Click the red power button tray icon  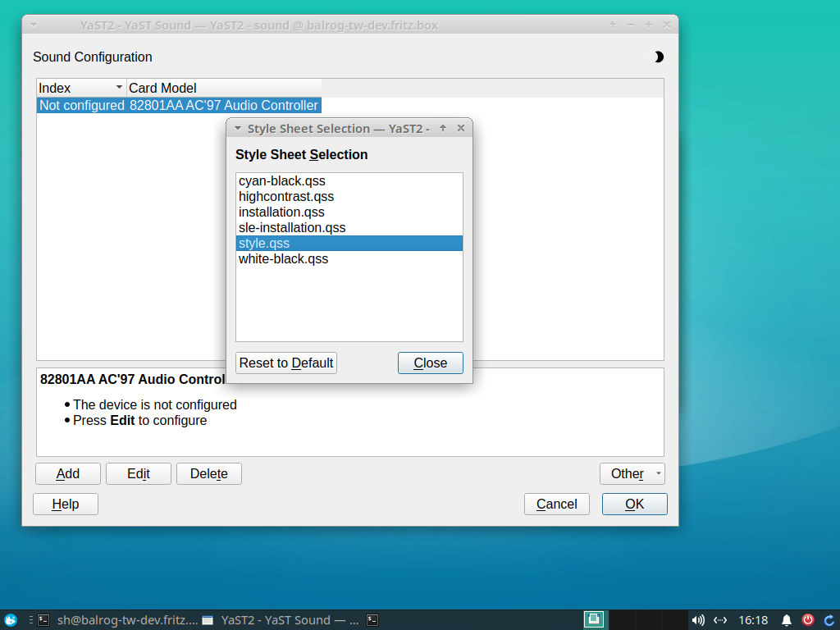coord(808,620)
